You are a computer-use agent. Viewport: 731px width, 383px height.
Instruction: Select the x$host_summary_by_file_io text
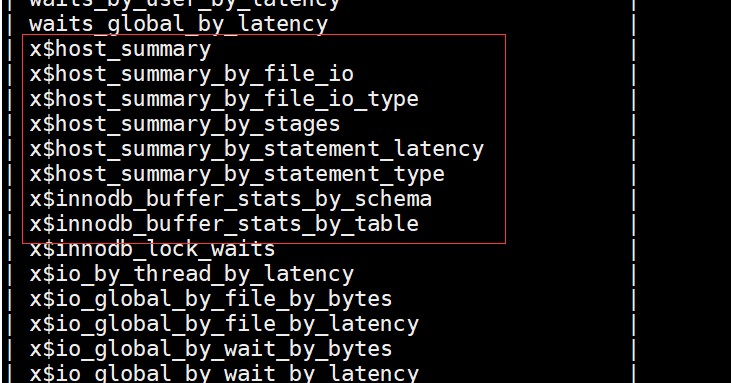[192, 74]
